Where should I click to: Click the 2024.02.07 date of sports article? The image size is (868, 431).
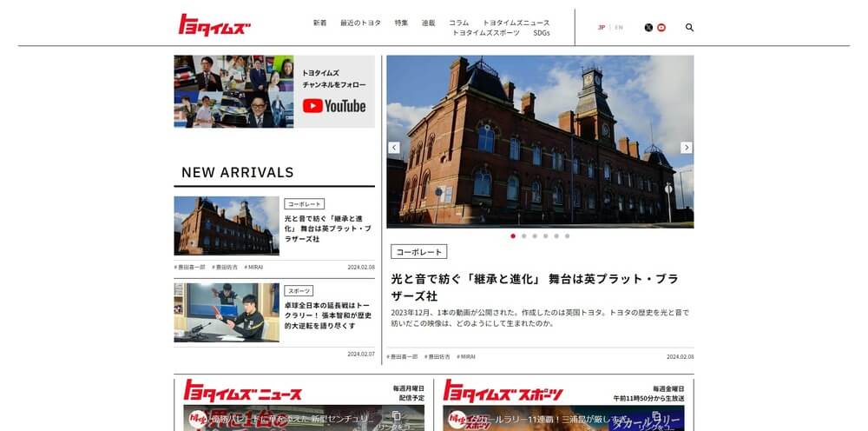tap(361, 354)
